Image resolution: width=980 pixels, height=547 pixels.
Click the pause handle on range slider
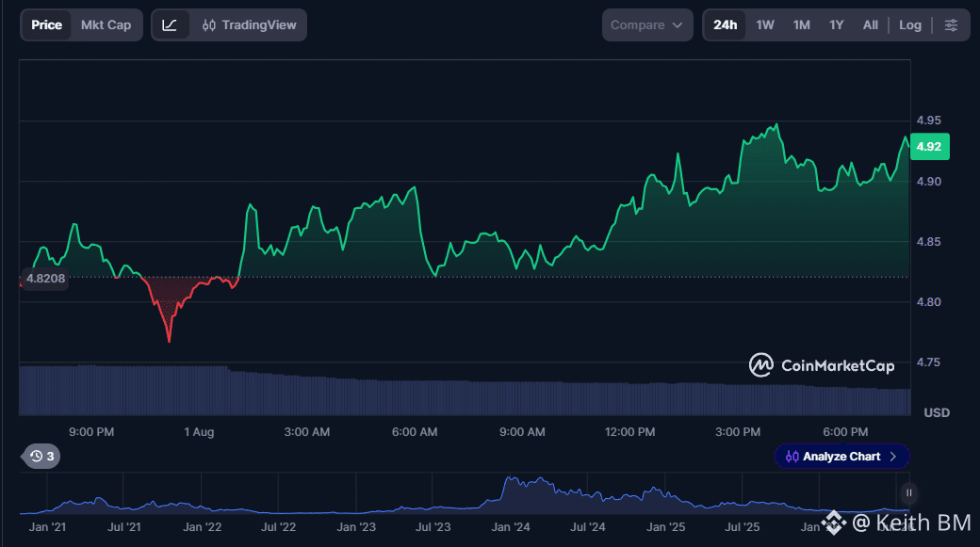click(908, 492)
